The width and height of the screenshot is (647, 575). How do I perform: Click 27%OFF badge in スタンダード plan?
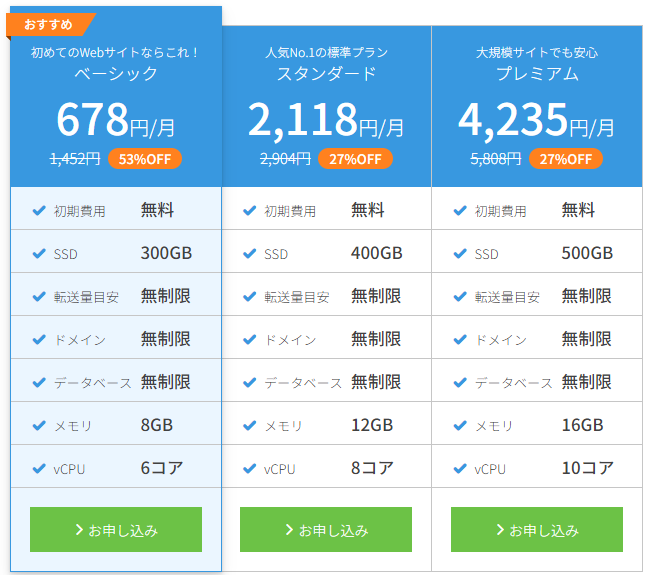point(355,159)
